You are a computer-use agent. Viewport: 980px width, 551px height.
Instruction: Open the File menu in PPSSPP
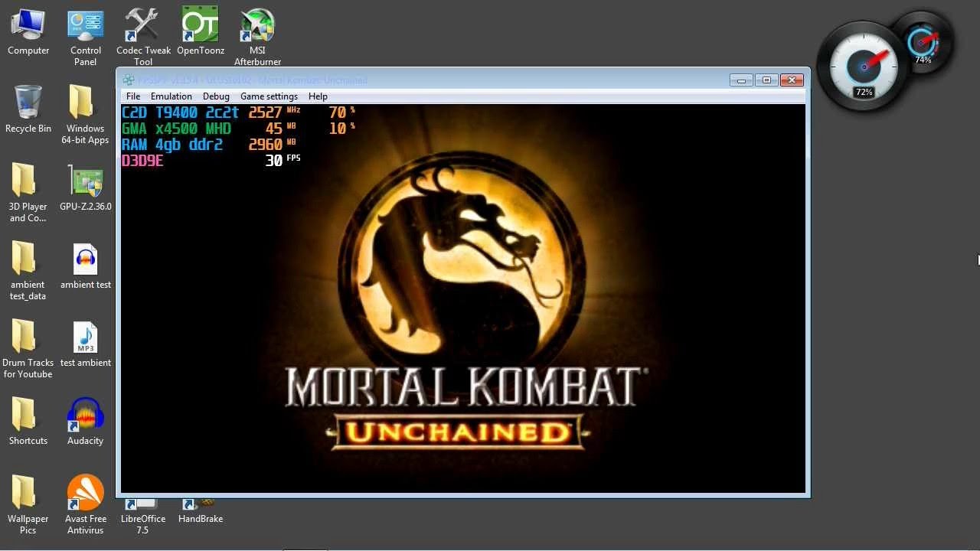coord(133,96)
